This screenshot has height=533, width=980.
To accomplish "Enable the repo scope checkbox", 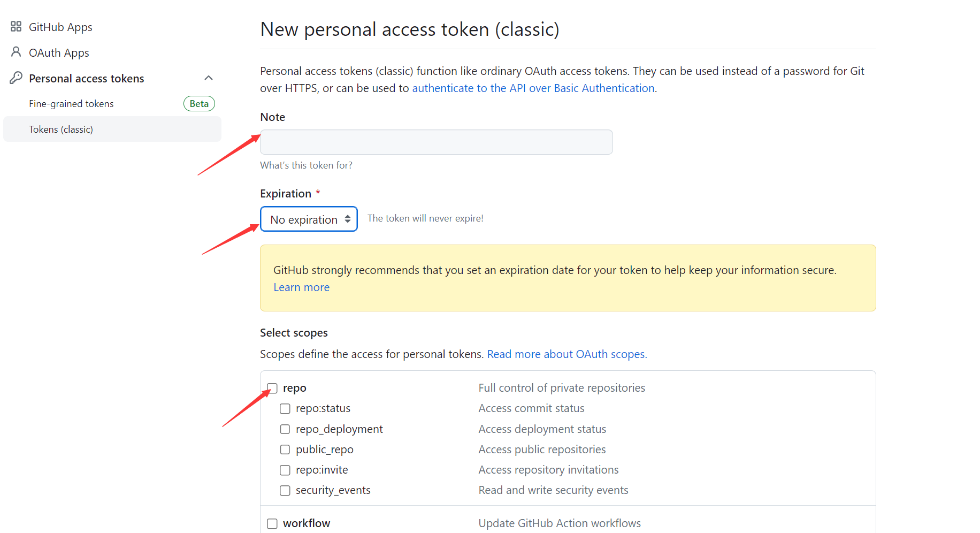I will click(x=272, y=388).
